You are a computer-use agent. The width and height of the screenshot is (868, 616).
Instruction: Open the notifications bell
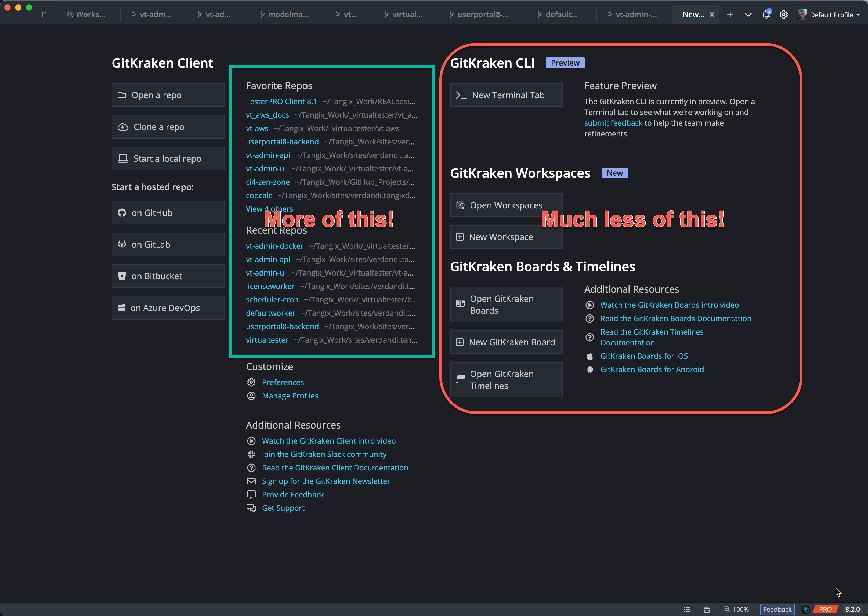[766, 14]
